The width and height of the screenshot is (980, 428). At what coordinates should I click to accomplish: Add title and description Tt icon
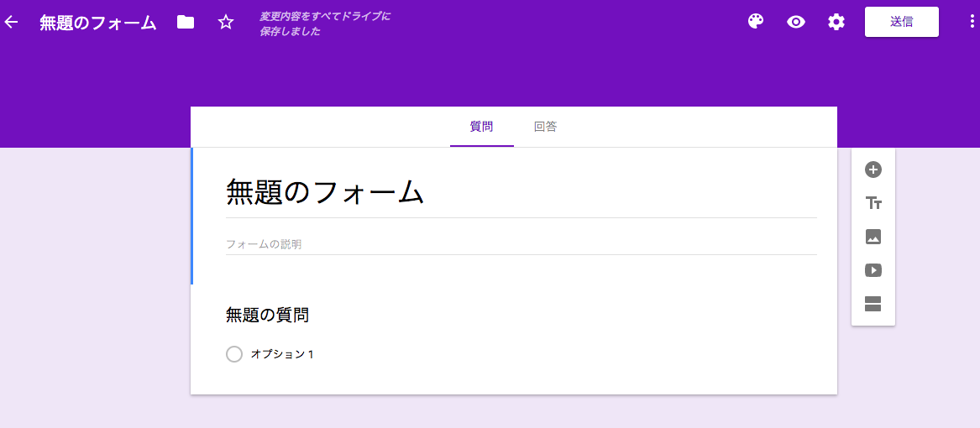[873, 203]
